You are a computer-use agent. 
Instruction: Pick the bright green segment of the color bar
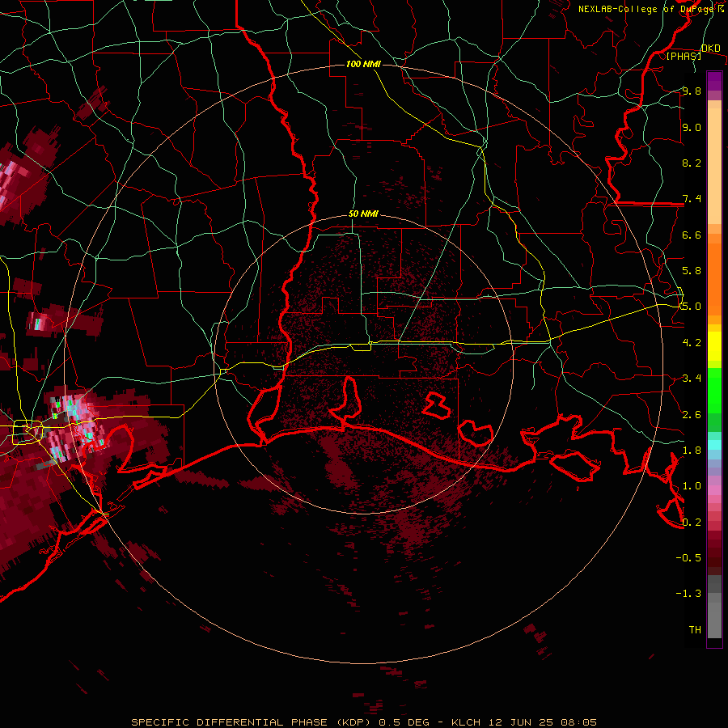(x=714, y=390)
